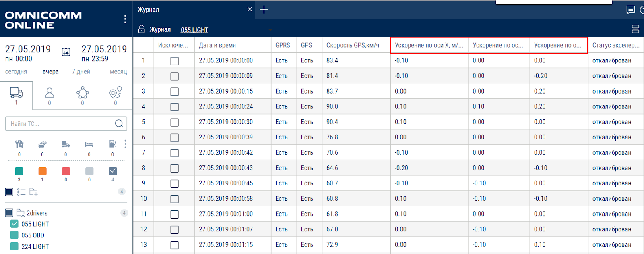Filter by truck parking icon
Image resolution: width=644 pixels, height=254 pixels.
66,144
